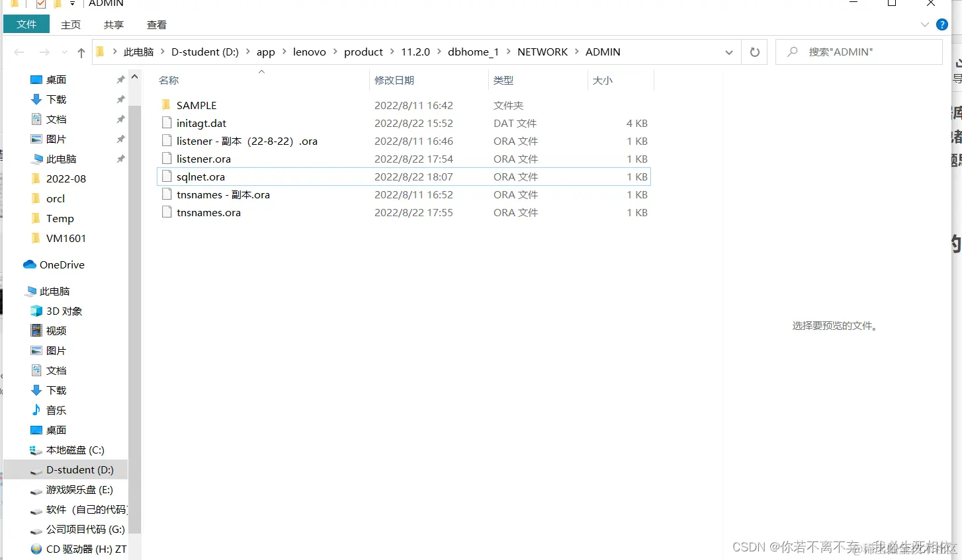Open CD 驱动器 (H:) drive
The height and width of the screenshot is (560, 962).
click(86, 549)
